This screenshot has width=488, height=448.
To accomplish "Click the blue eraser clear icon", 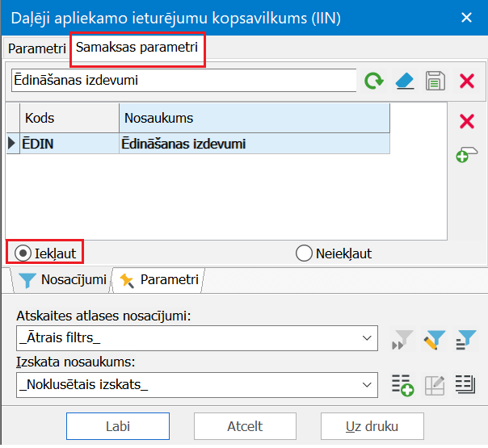I will 404,81.
